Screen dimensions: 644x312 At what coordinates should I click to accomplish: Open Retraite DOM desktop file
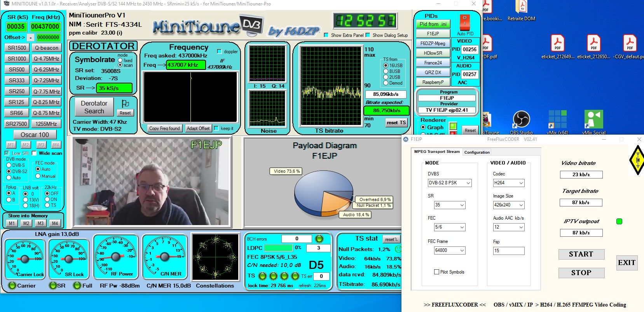pyautogui.click(x=522, y=11)
